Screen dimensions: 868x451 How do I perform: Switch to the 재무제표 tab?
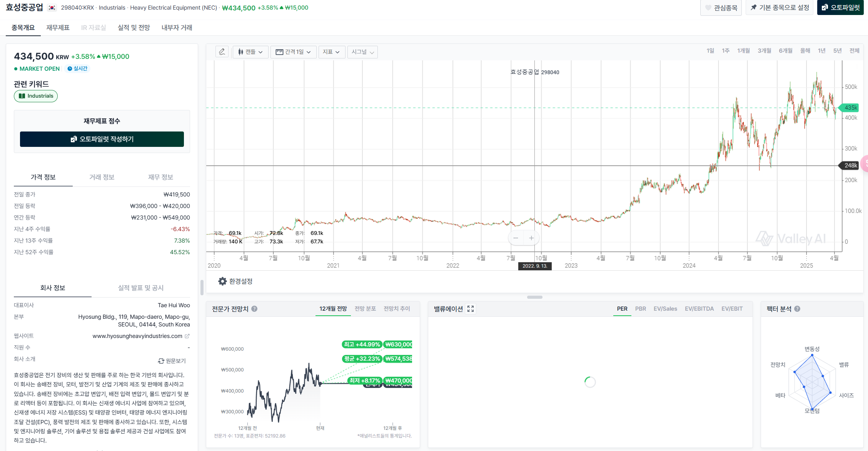(58, 28)
